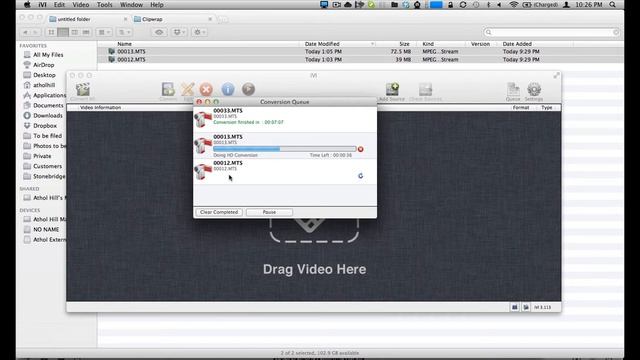Screen dimensions: 640x360
Task: Click the Format column header in iVI
Action: [x=521, y=108]
